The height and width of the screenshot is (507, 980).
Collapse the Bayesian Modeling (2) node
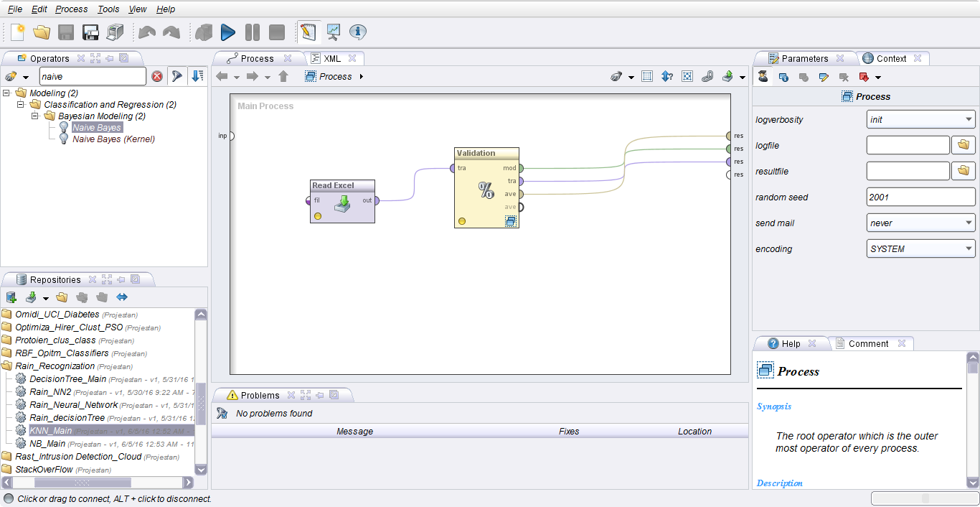[36, 116]
